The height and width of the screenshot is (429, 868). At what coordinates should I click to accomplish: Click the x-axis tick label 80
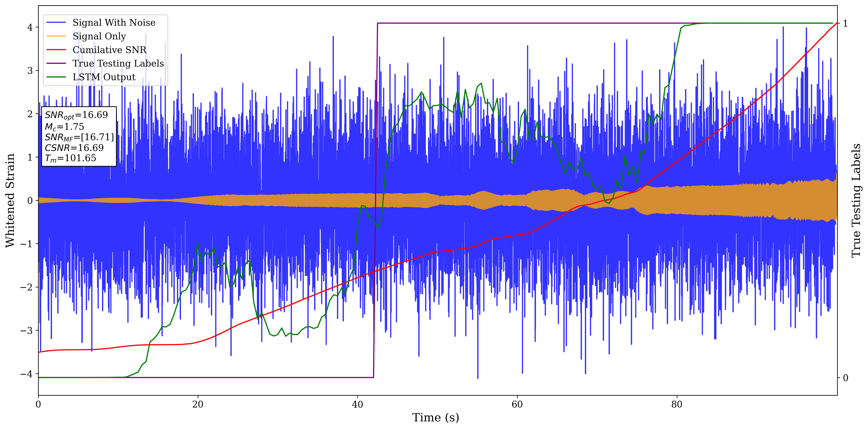[677, 404]
